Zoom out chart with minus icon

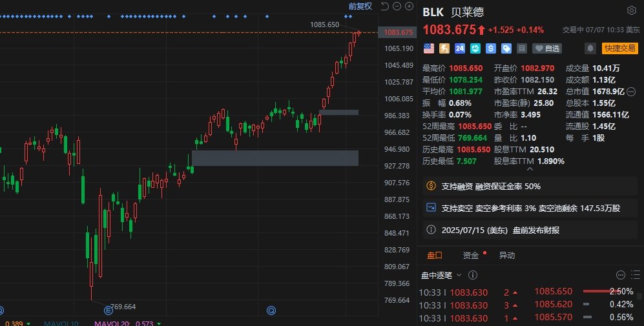397,6
